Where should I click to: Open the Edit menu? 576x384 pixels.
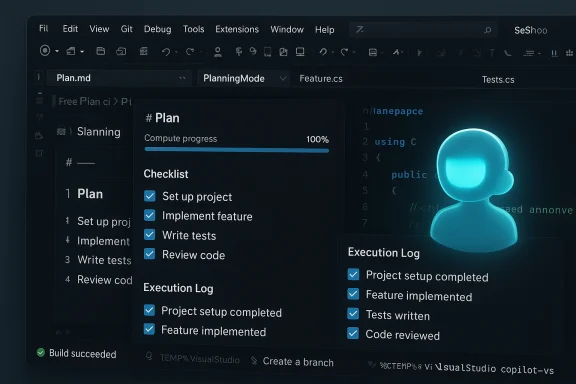(70, 29)
